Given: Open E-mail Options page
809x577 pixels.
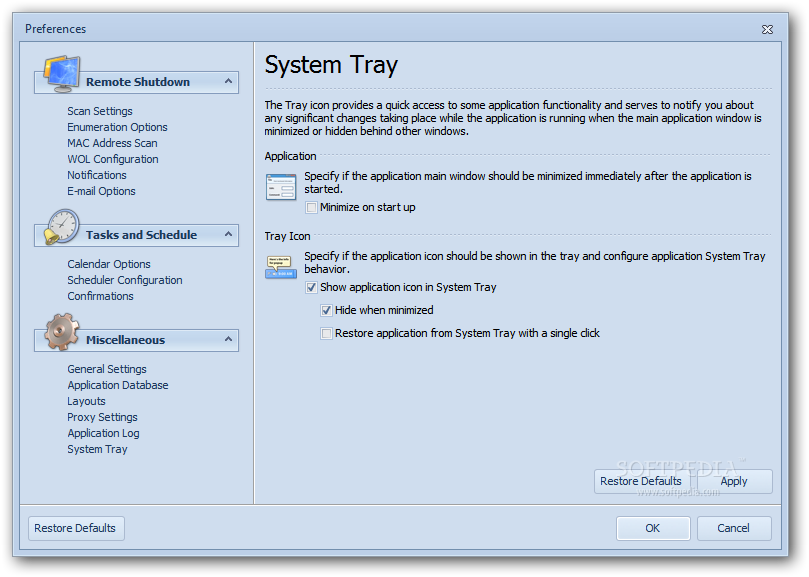Looking at the screenshot, I should (x=101, y=191).
